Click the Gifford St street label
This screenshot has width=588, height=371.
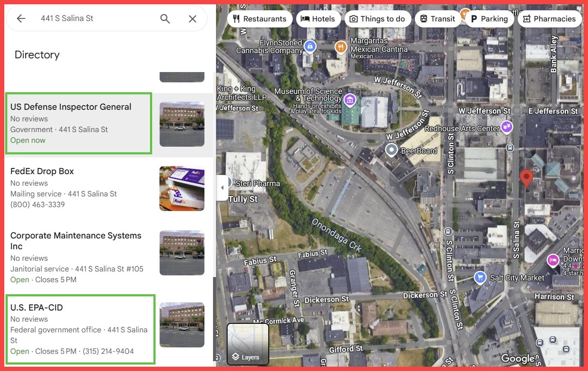tap(346, 349)
